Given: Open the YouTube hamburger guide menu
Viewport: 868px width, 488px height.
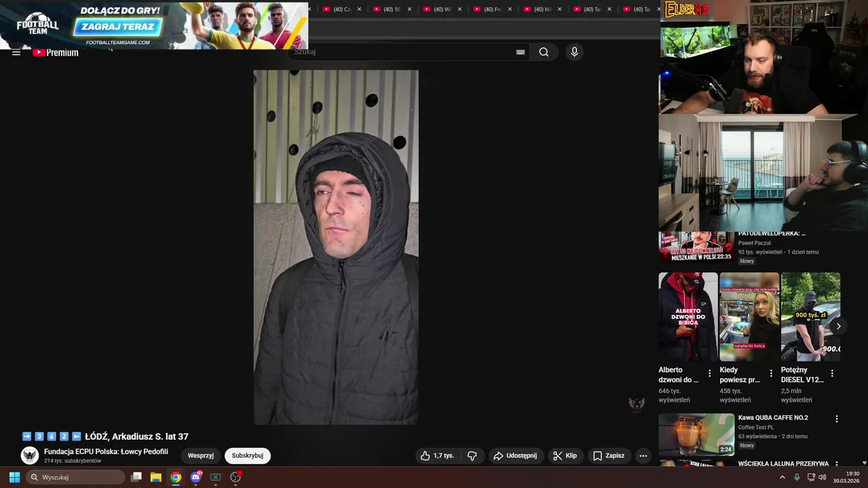Looking at the screenshot, I should point(16,52).
